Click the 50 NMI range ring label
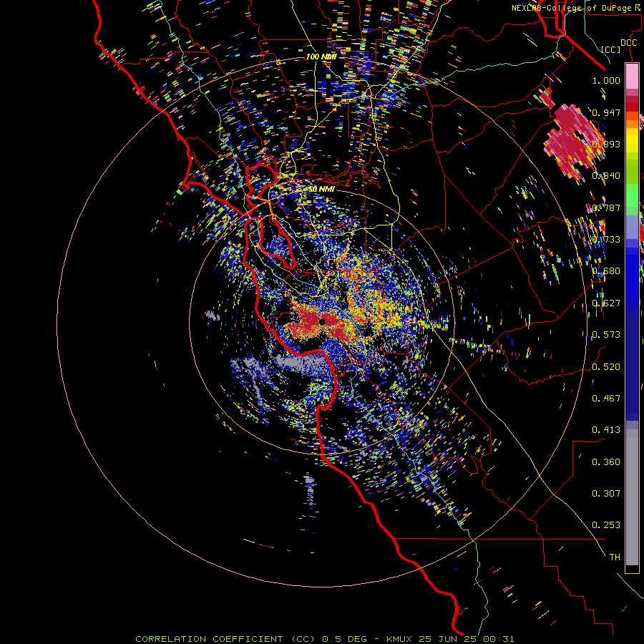This screenshot has height=644, width=644. pos(321,189)
